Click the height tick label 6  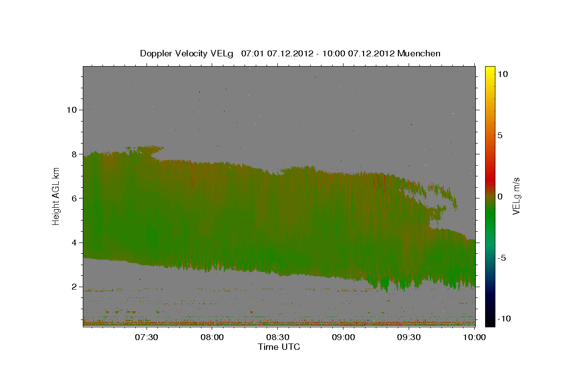point(73,198)
